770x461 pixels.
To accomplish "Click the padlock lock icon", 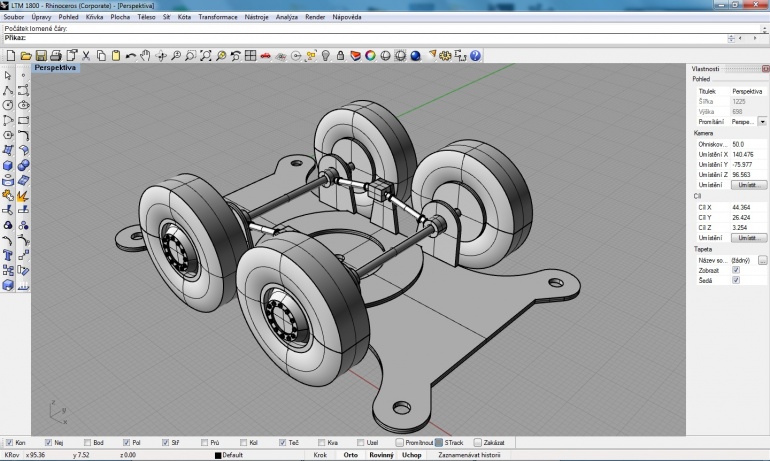I will click(x=340, y=55).
